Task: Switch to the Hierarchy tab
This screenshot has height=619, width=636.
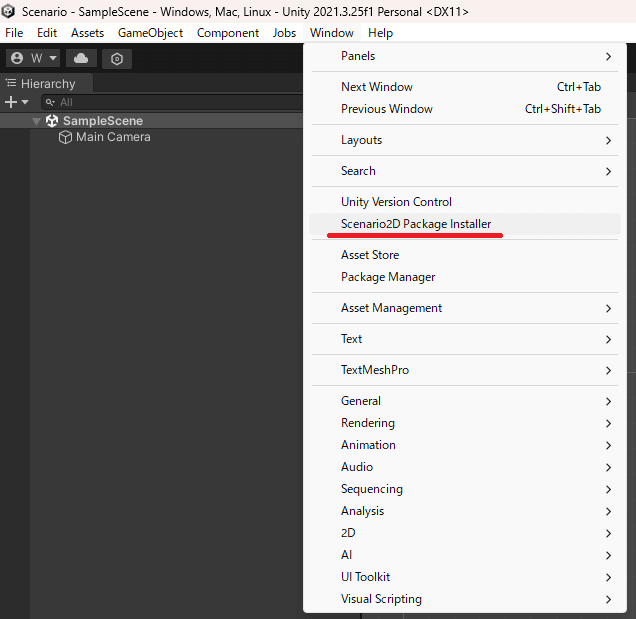Action: [x=47, y=84]
